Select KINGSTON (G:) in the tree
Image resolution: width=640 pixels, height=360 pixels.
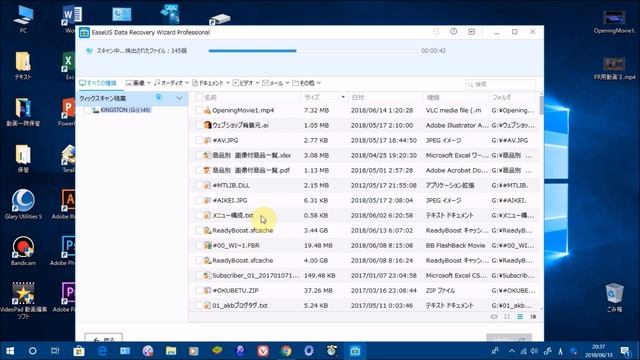(125, 110)
